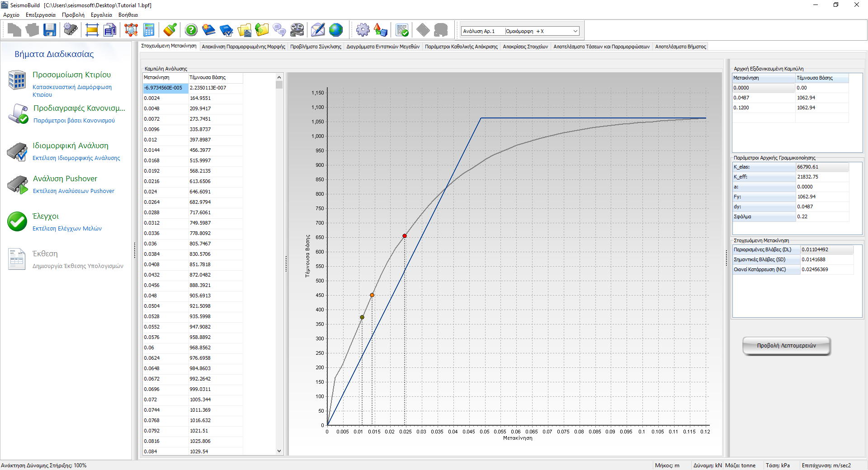Switch to Αποκρίσεις Στοιχείων tab

pyautogui.click(x=525, y=47)
